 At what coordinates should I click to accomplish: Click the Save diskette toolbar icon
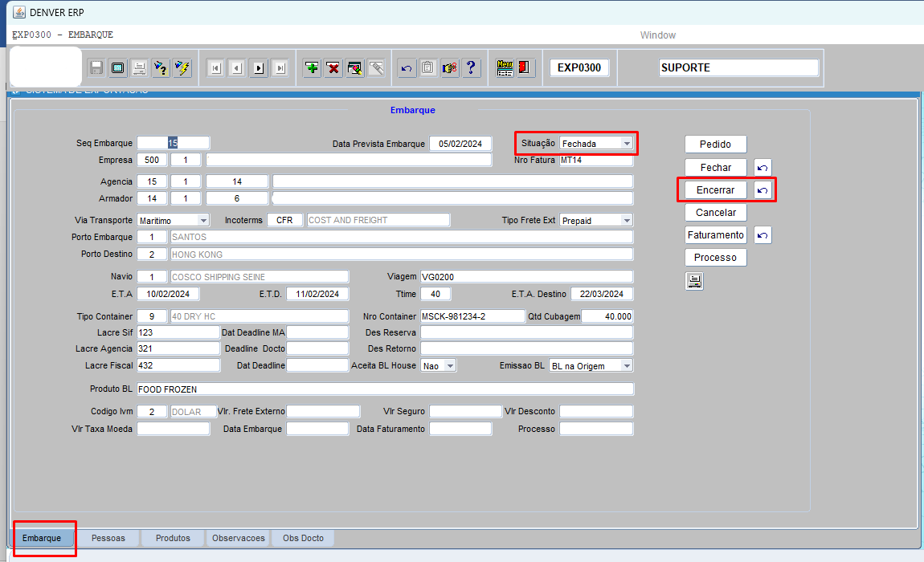[x=96, y=68]
